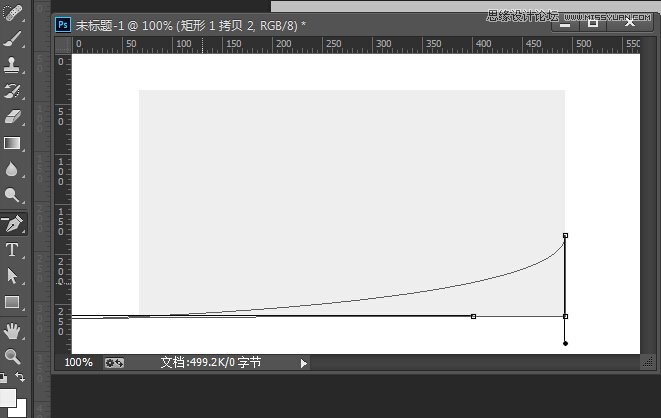Select the Pen tool
This screenshot has height=418, width=661.
[x=13, y=223]
